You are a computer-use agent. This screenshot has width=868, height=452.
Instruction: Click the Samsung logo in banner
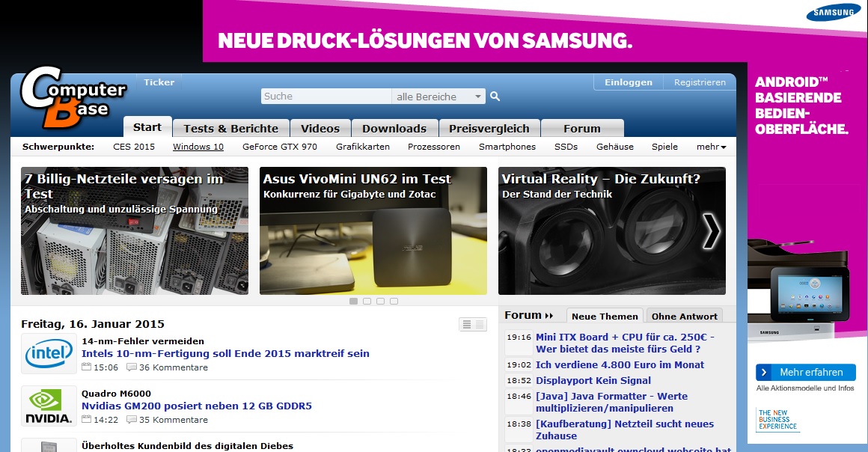833,12
